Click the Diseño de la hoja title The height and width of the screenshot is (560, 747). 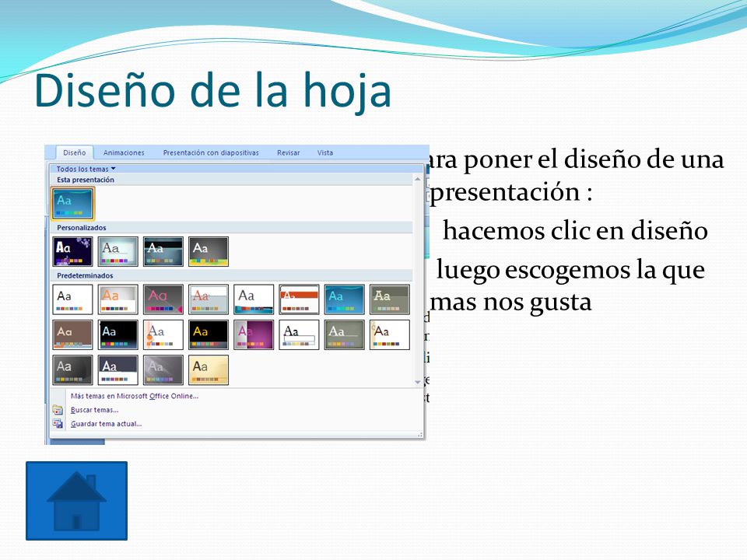[213, 90]
